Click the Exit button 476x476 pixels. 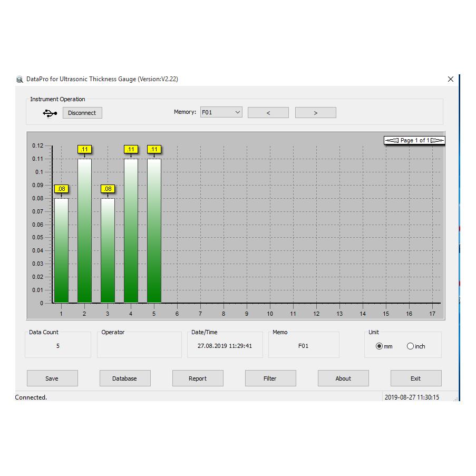pyautogui.click(x=416, y=378)
